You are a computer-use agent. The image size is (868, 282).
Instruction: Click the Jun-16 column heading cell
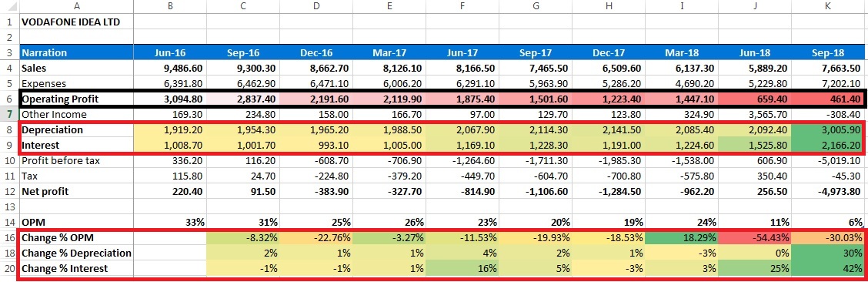(x=170, y=53)
